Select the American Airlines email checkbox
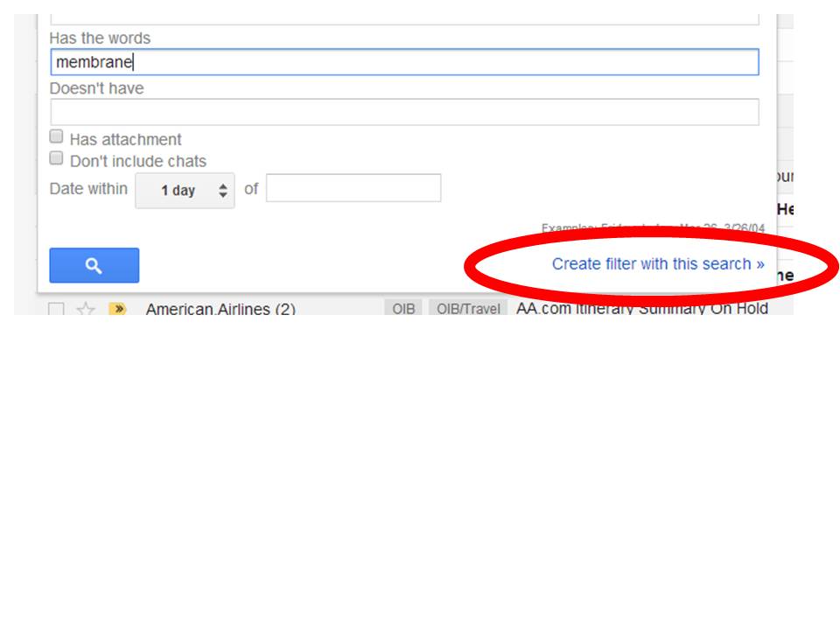Screen dimensions: 840x630 click(56, 309)
